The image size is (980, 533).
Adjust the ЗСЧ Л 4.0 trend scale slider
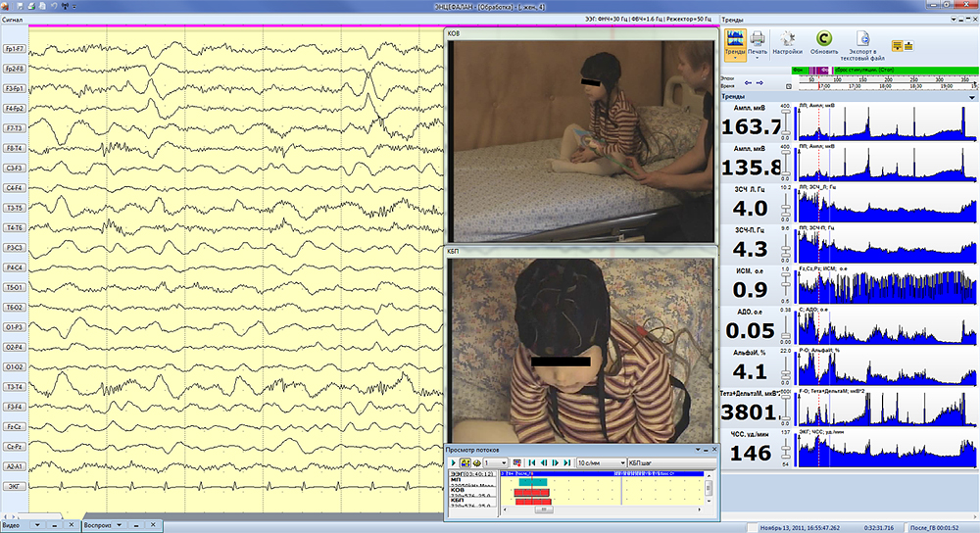pyautogui.click(x=786, y=204)
